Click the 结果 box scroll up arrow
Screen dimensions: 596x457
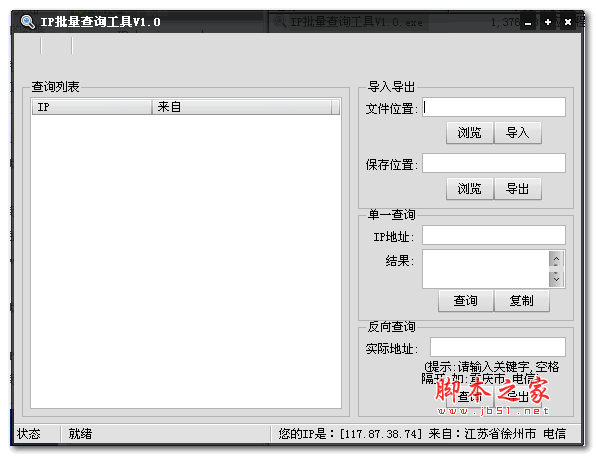pos(556,259)
